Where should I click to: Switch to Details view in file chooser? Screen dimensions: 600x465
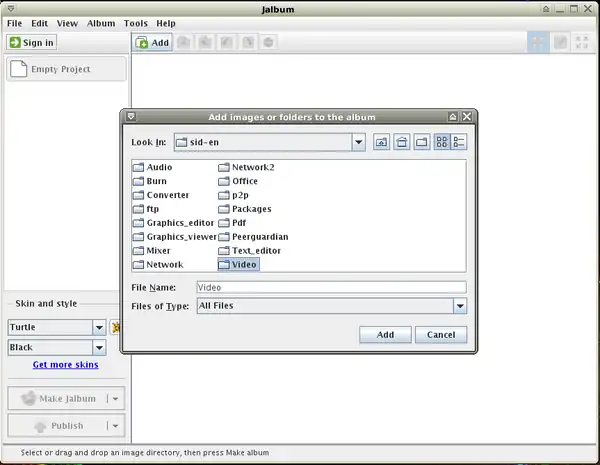pos(459,143)
